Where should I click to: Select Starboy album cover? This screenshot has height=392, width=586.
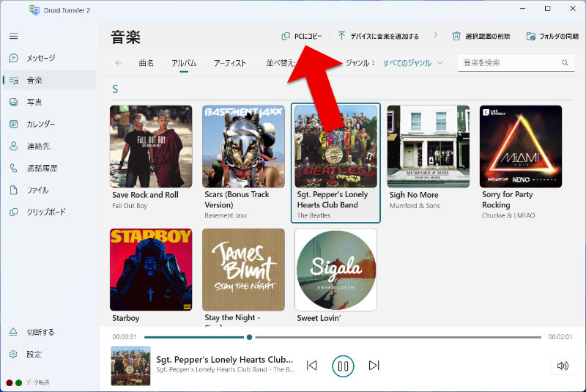coord(151,270)
